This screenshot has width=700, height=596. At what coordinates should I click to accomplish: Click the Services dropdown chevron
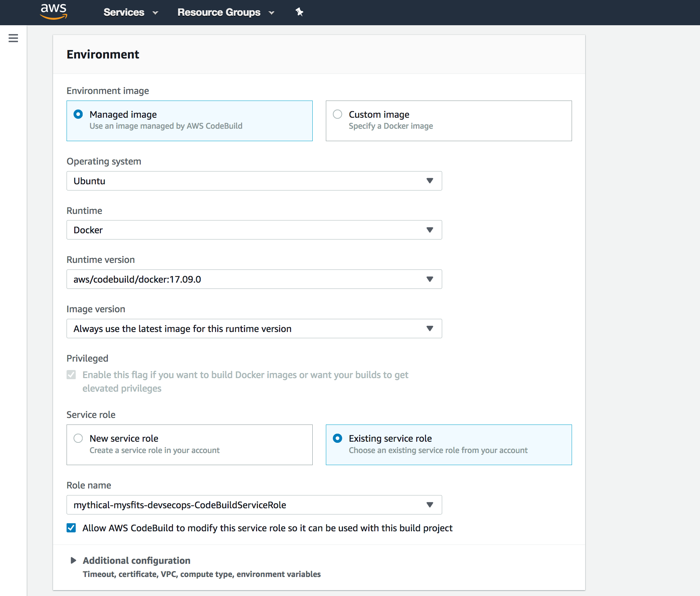pyautogui.click(x=155, y=13)
